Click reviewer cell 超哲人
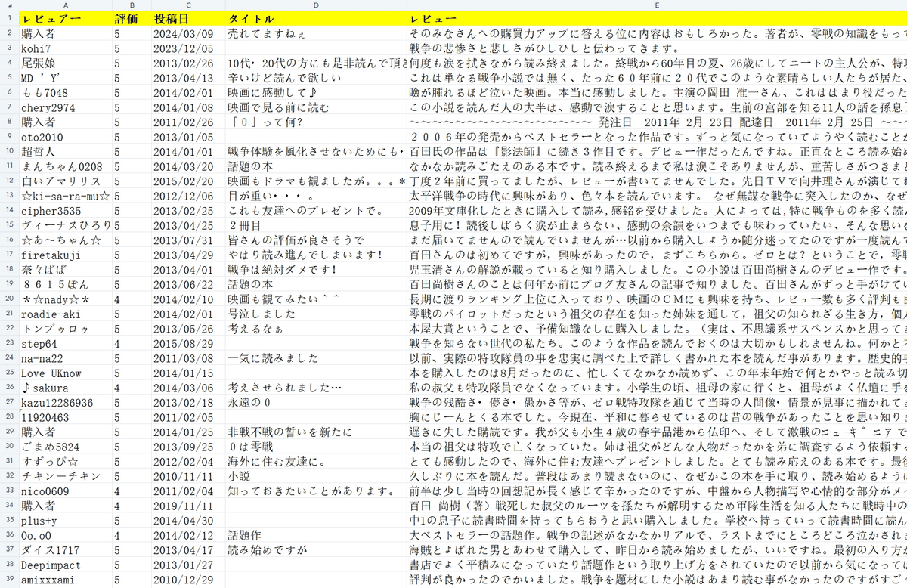 [66, 151]
